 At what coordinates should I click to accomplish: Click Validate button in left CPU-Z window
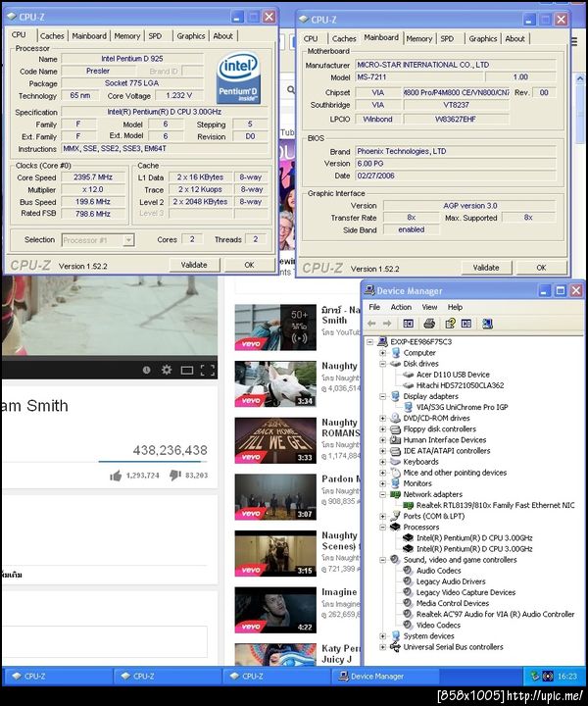tap(194, 265)
